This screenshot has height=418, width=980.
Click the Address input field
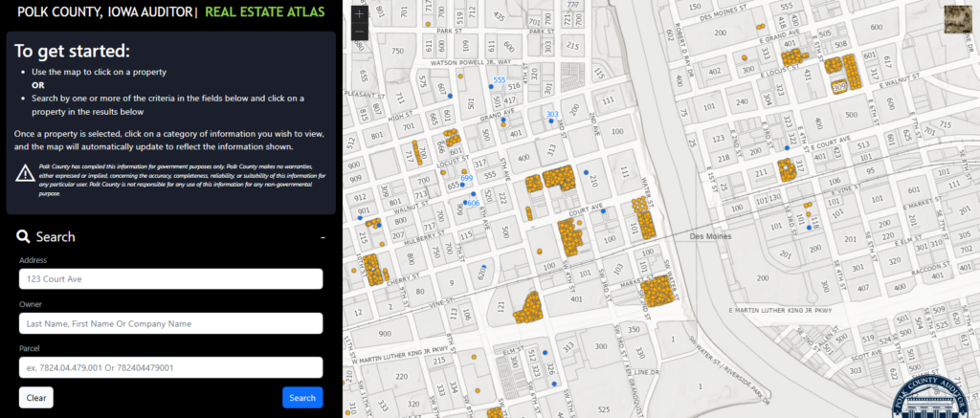tap(170, 278)
